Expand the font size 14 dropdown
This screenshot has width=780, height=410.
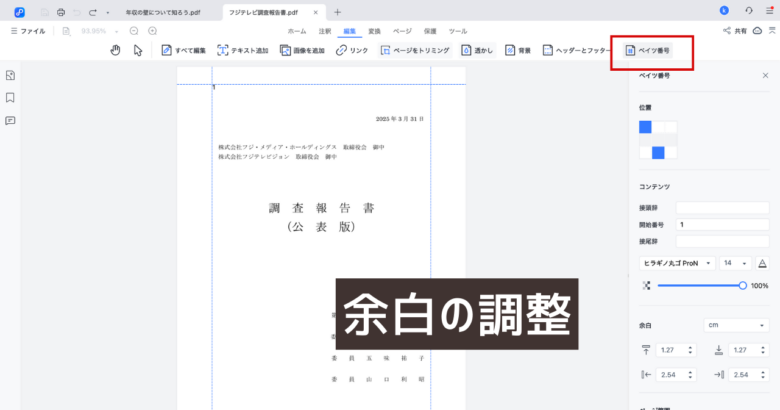(x=732, y=263)
